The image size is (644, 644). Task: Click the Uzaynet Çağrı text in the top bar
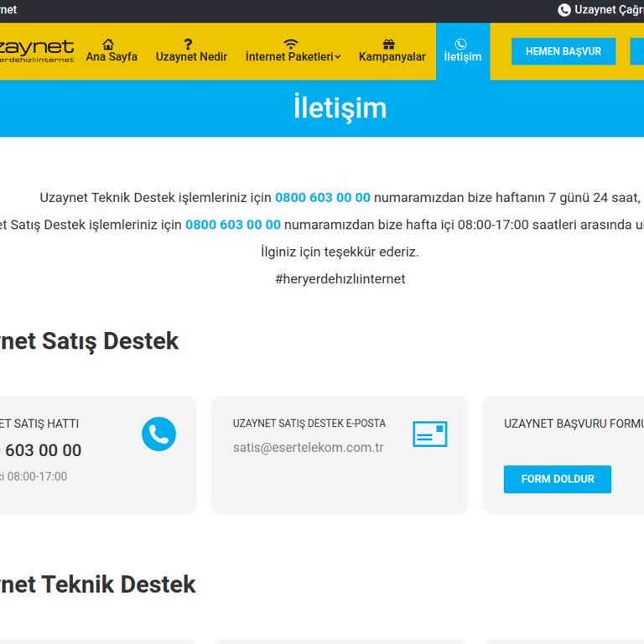point(609,9)
